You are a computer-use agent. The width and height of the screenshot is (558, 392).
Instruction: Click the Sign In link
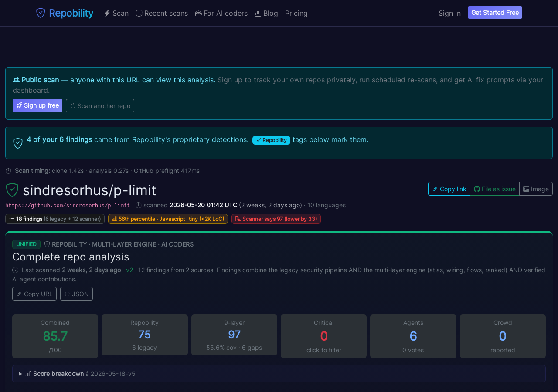tap(449, 13)
